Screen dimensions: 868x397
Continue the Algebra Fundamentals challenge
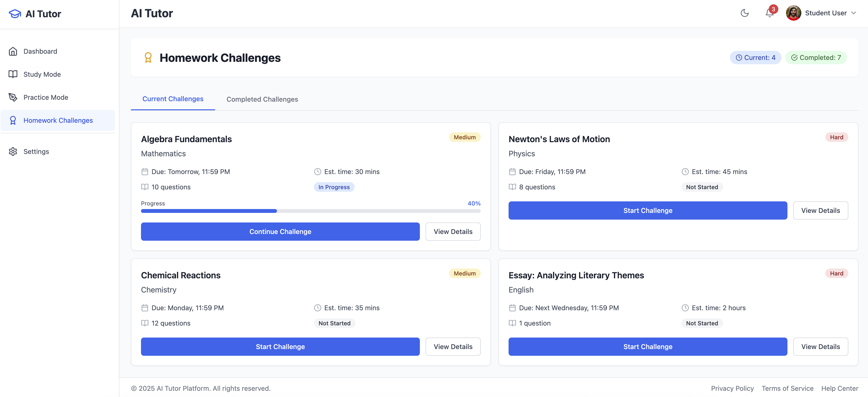click(280, 232)
